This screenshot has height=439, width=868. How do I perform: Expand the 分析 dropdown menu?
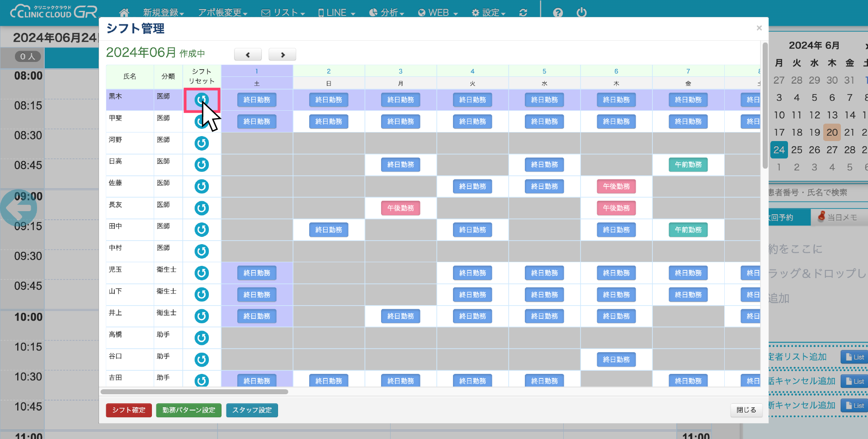(387, 13)
